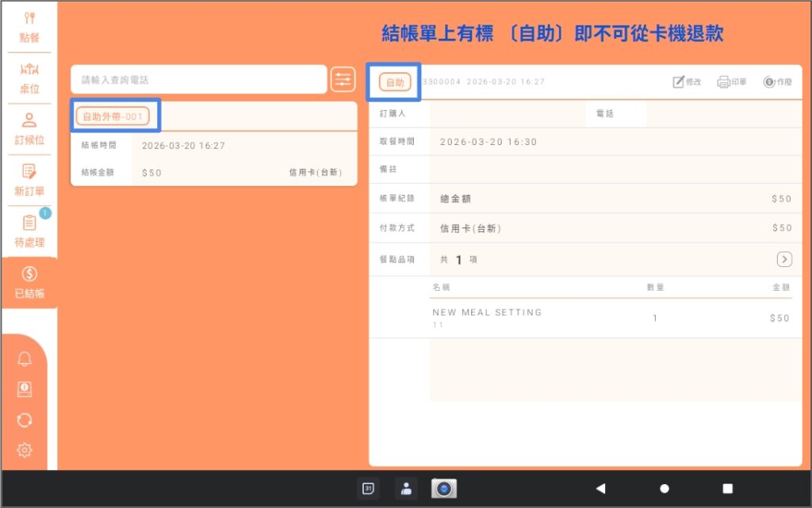Click 作廢 to void the order
This screenshot has width=812, height=508.
point(777,82)
